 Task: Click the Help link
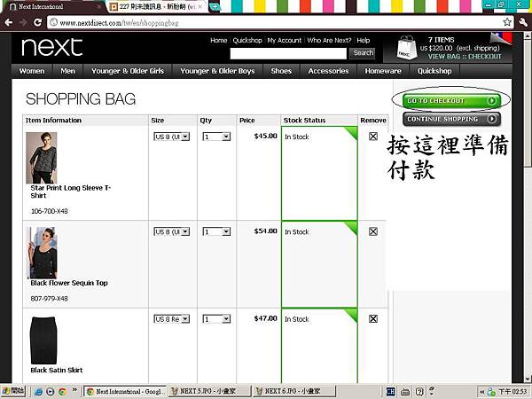363,41
